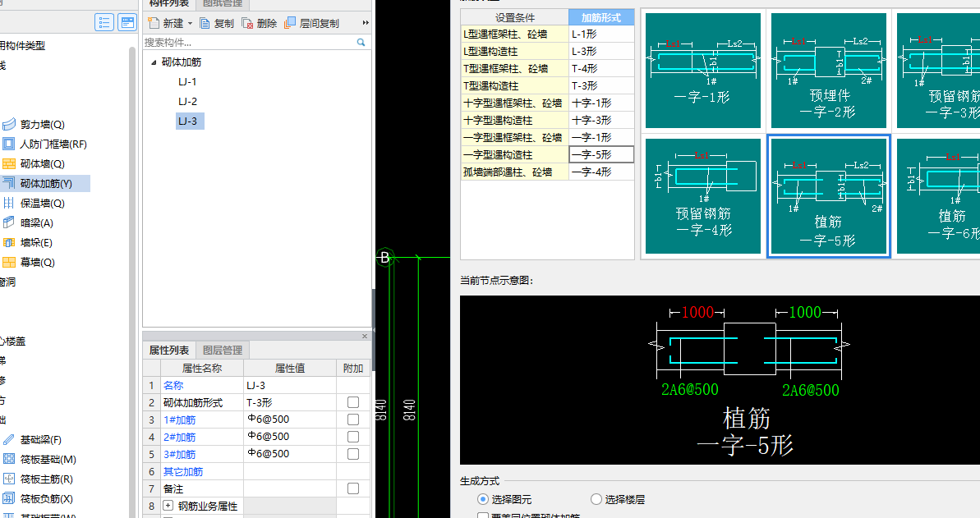Click 新建 new component button
980x518 pixels.
click(x=166, y=23)
